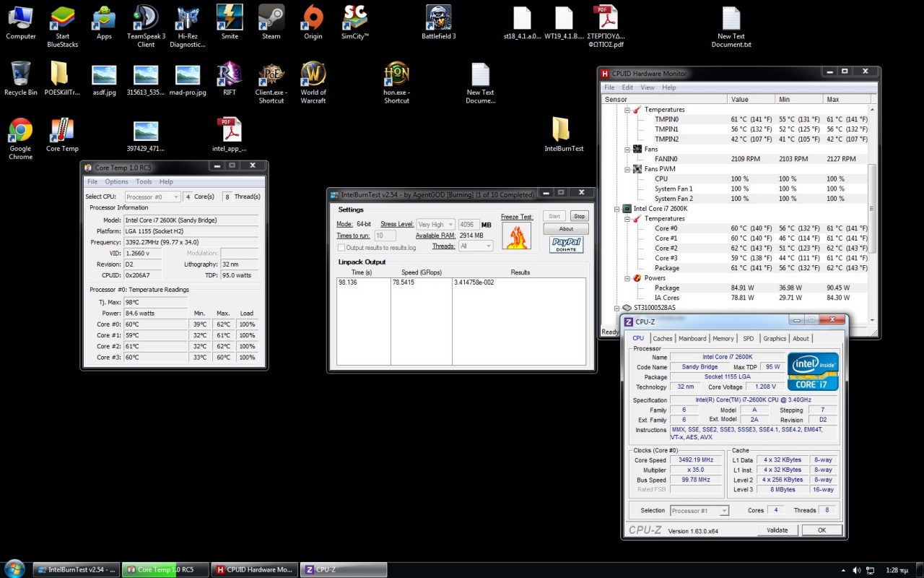Launch Start BlueStacks shortcut
Viewport: 924px width, 578px height.
click(x=63, y=26)
